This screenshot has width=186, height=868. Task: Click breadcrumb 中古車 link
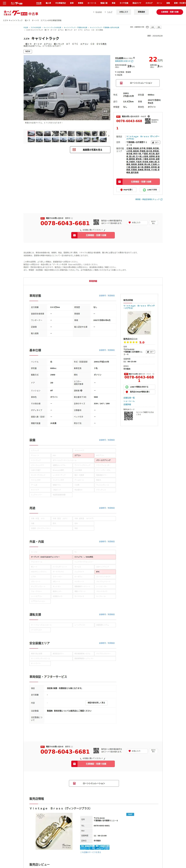point(26,28)
